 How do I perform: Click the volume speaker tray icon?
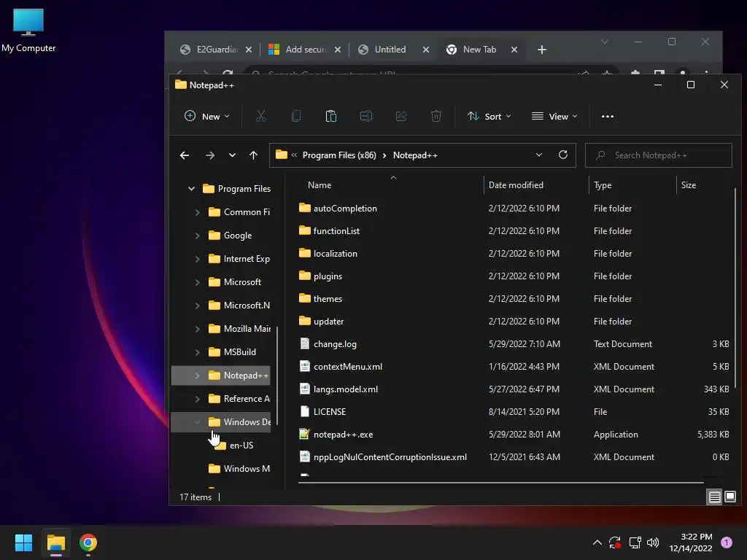(653, 542)
